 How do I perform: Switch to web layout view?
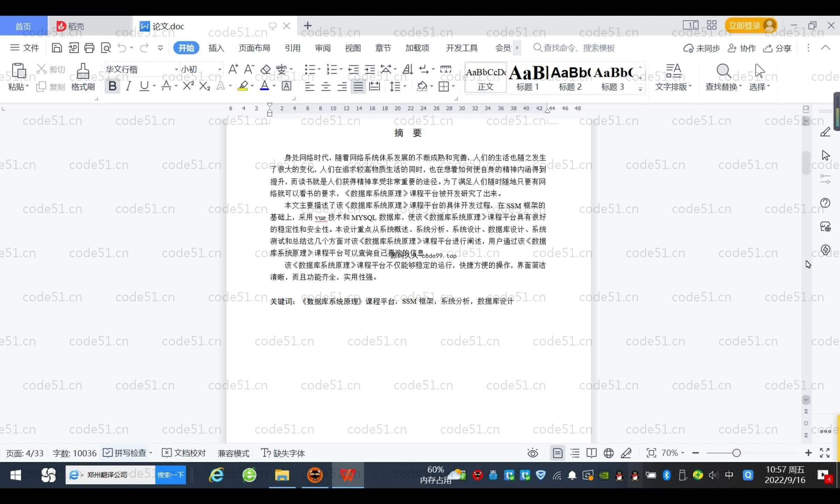coord(609,453)
